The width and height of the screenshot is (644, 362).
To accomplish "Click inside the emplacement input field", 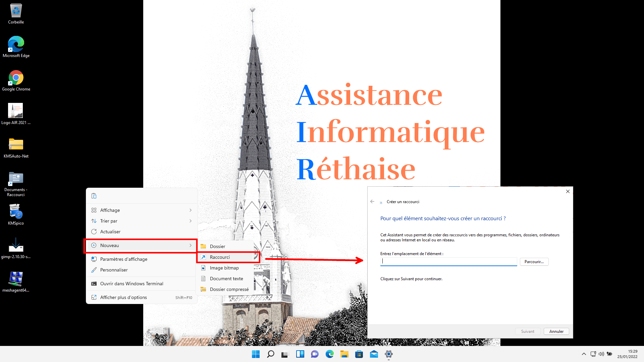I will click(448, 261).
